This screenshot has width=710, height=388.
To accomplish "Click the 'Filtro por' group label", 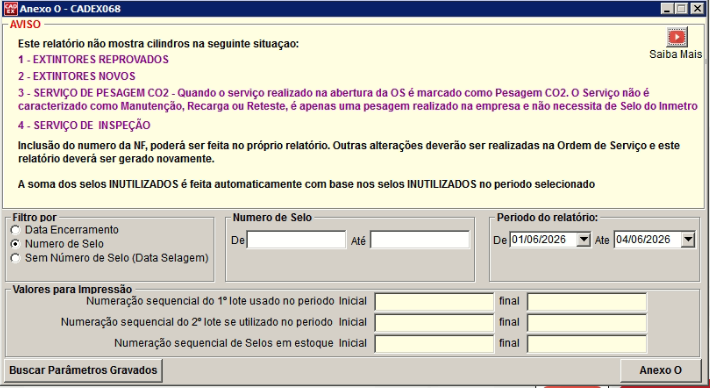I will pyautogui.click(x=35, y=217).
